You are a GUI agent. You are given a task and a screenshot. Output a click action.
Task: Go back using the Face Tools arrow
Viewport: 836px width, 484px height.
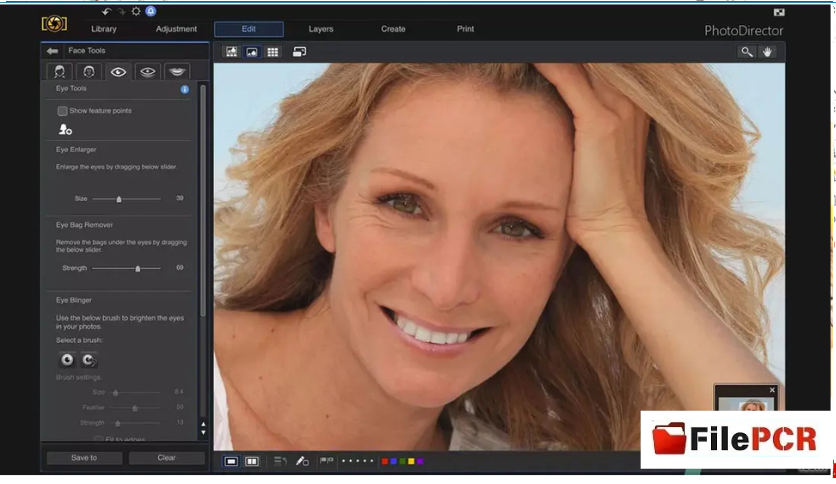click(52, 51)
